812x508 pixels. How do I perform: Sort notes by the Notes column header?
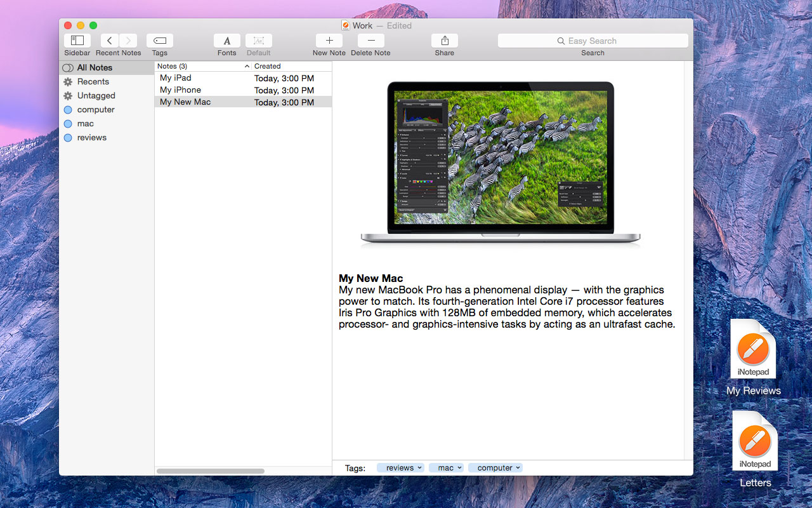(x=200, y=66)
